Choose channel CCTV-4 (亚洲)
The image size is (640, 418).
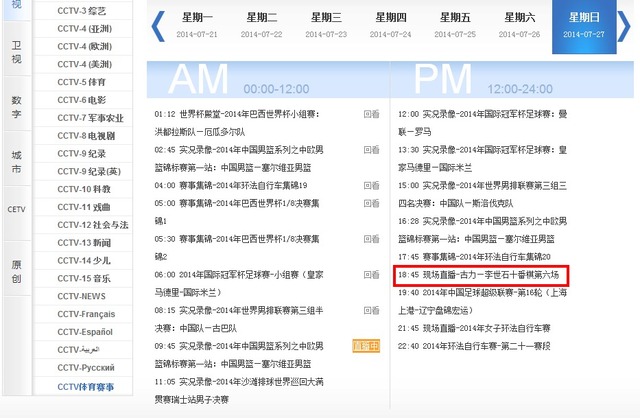[x=83, y=29]
